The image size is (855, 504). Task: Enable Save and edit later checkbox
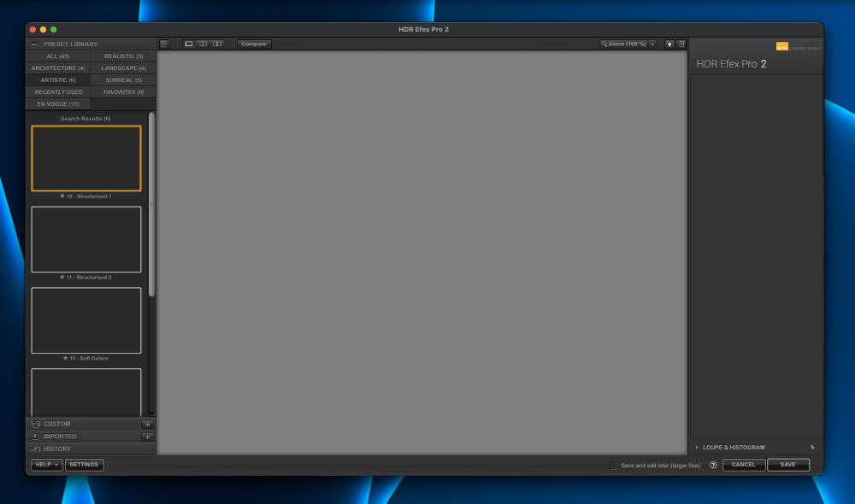(613, 466)
